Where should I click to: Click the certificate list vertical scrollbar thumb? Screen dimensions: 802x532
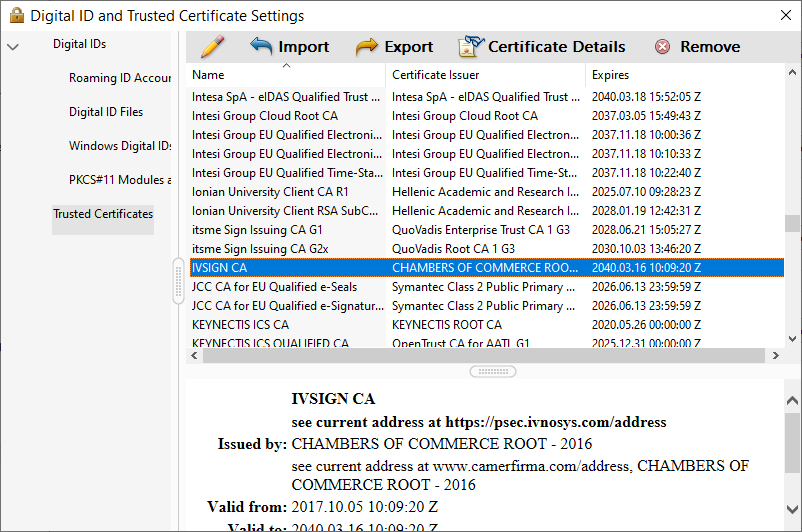792,223
